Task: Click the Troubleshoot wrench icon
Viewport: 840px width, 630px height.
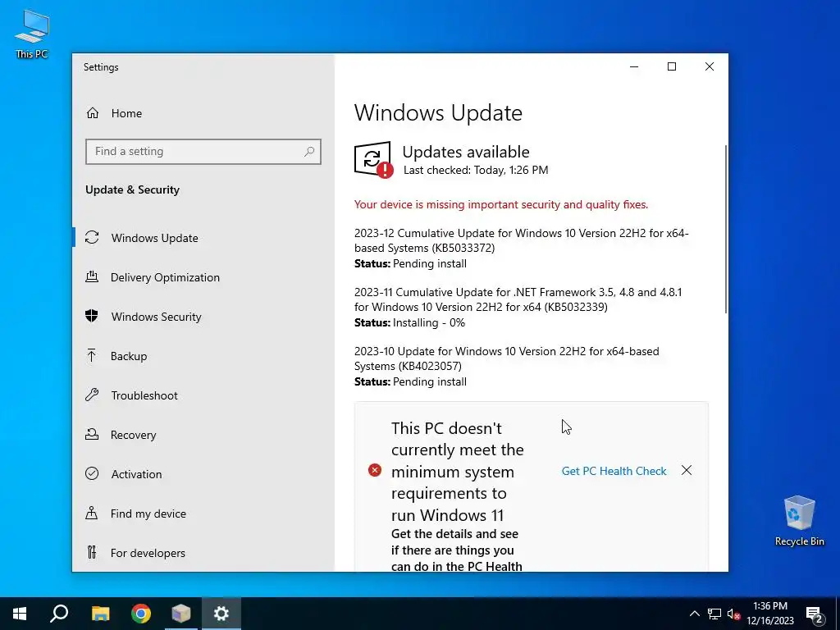Action: click(x=92, y=395)
